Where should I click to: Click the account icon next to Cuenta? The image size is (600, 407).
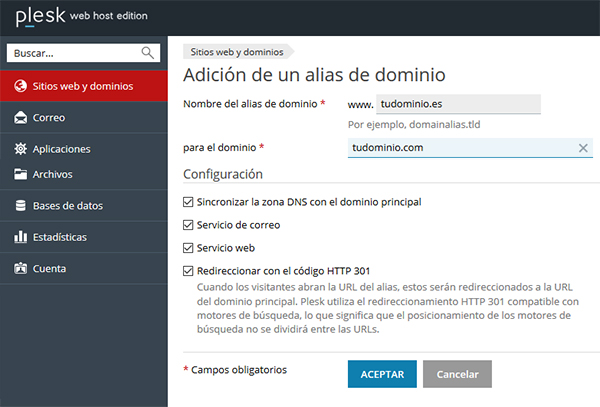pos(21,268)
